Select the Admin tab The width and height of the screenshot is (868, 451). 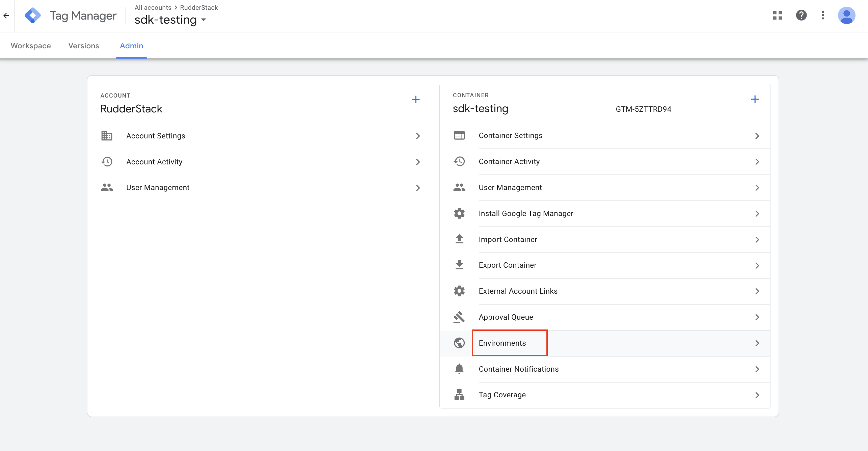click(x=132, y=46)
